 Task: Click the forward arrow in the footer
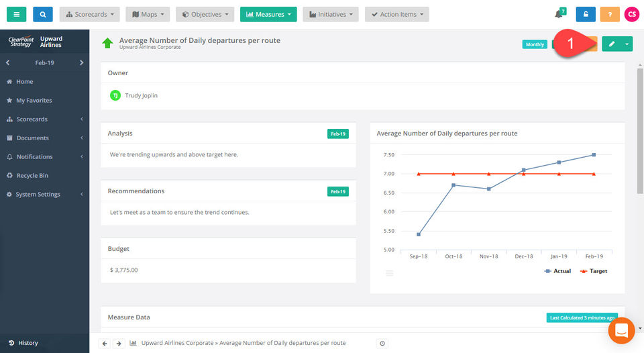click(x=119, y=343)
